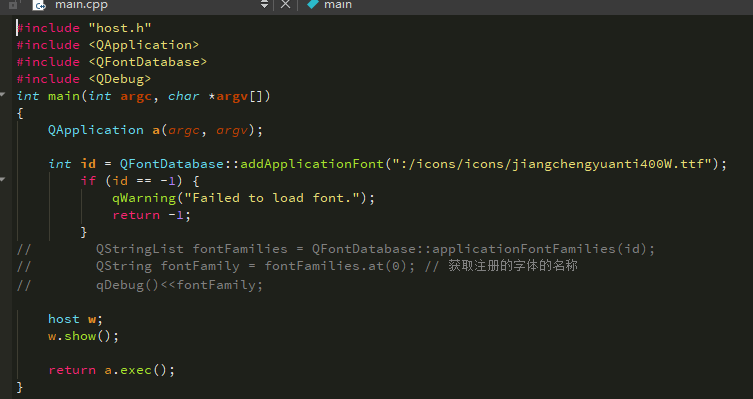Click <QFontDatabase> in the include line
Image resolution: width=753 pixels, height=399 pixels.
[x=147, y=62]
